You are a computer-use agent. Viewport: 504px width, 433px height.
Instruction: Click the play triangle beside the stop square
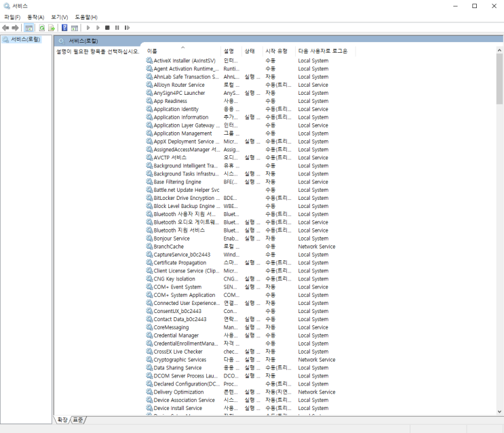coord(98,28)
